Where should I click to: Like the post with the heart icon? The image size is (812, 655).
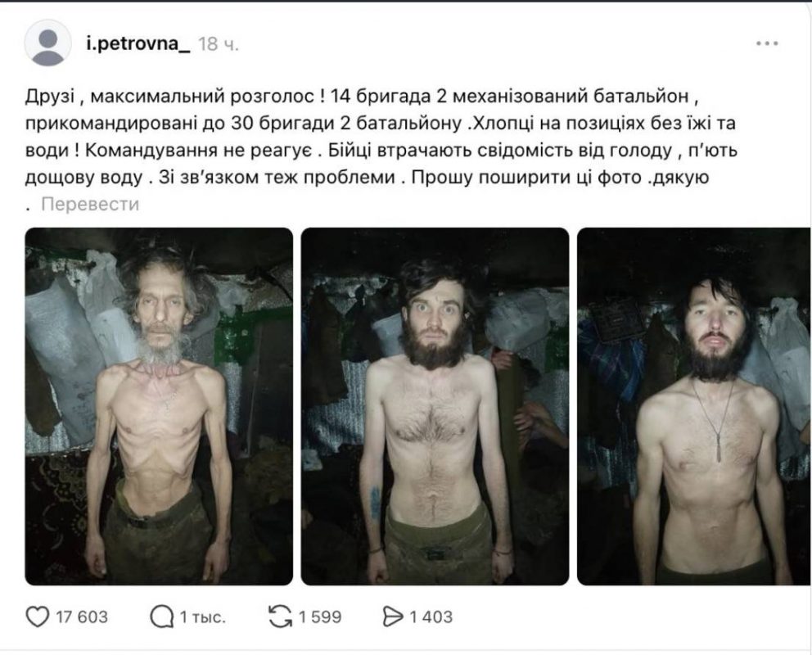[38, 617]
